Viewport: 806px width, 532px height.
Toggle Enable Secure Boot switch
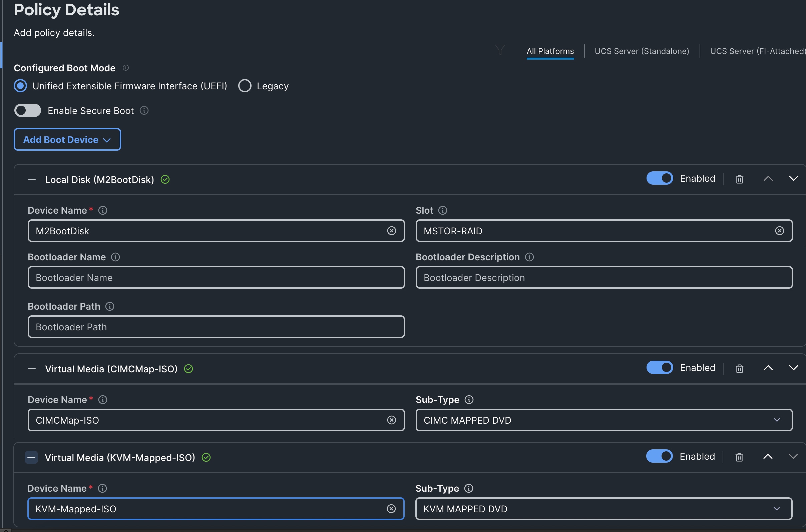click(x=27, y=111)
